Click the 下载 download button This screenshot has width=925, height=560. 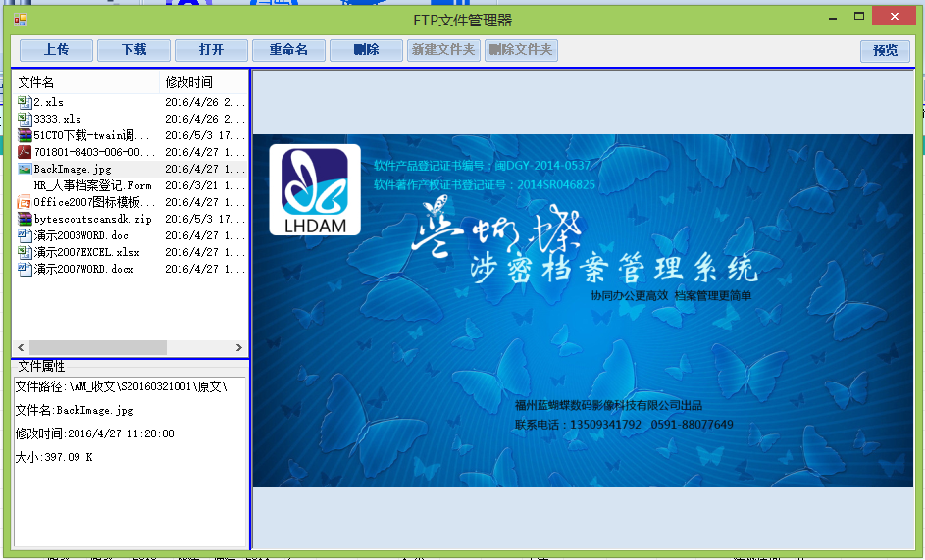134,50
